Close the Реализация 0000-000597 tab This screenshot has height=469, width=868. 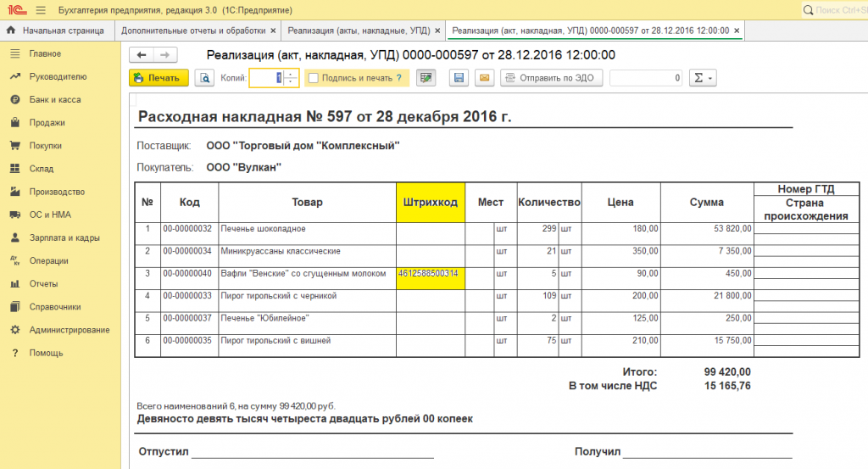point(737,31)
